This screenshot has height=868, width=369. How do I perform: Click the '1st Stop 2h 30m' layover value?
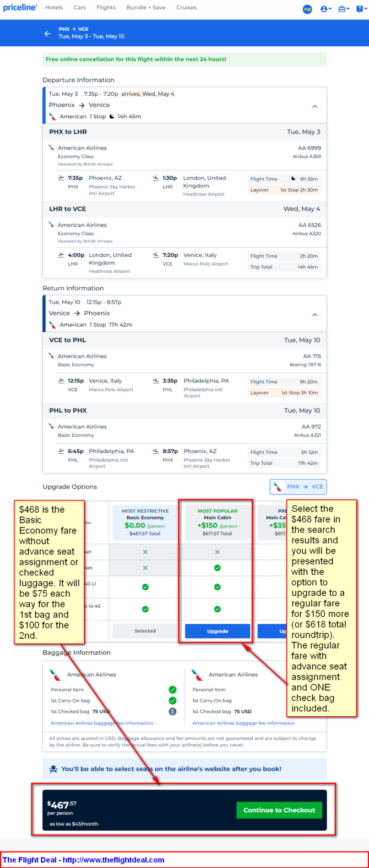pyautogui.click(x=299, y=190)
